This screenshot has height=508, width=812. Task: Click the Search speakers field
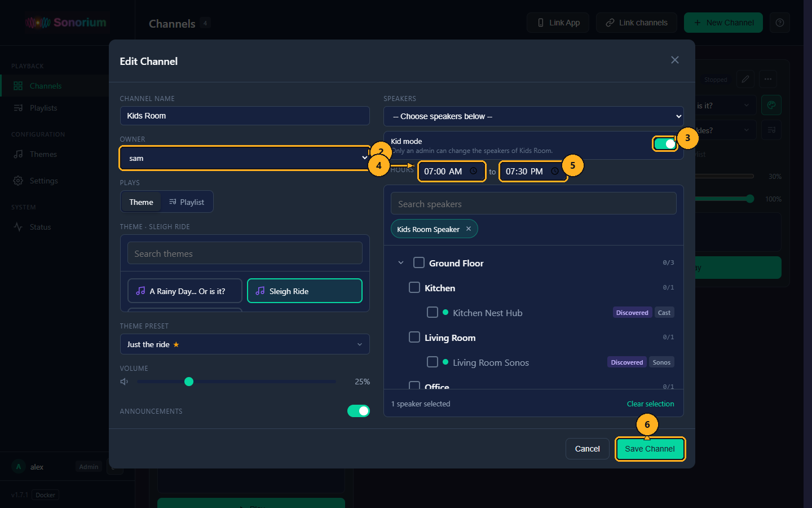[x=533, y=203]
